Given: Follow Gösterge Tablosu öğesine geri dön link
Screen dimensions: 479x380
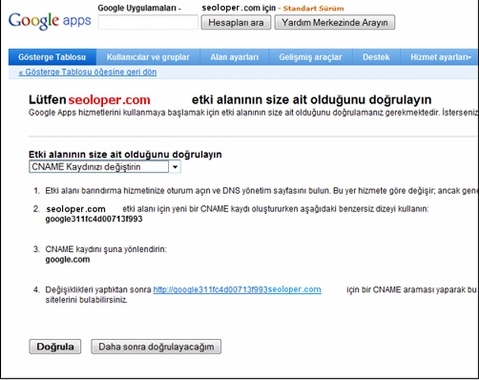Looking at the screenshot, I should (88, 72).
